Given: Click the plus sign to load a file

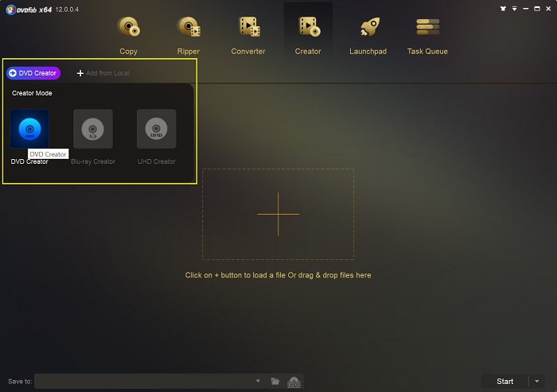Looking at the screenshot, I should (278, 214).
